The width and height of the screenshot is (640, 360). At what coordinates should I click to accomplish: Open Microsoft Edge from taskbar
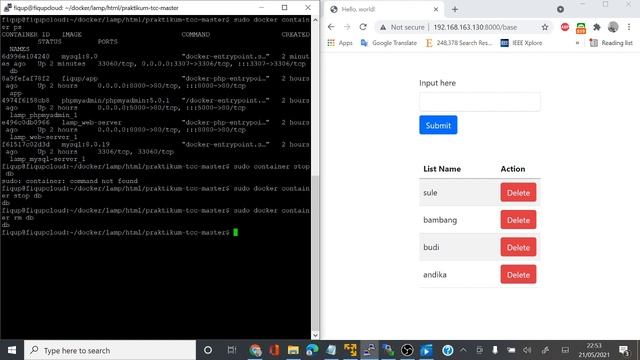tap(312, 350)
